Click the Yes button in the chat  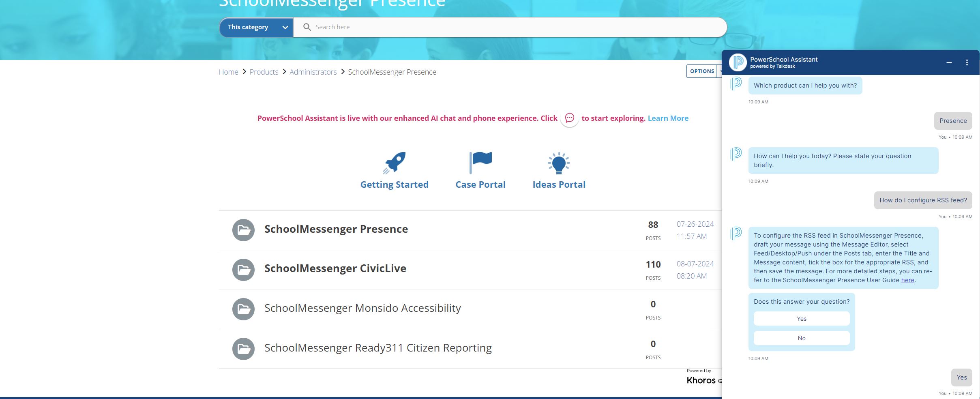click(x=801, y=319)
